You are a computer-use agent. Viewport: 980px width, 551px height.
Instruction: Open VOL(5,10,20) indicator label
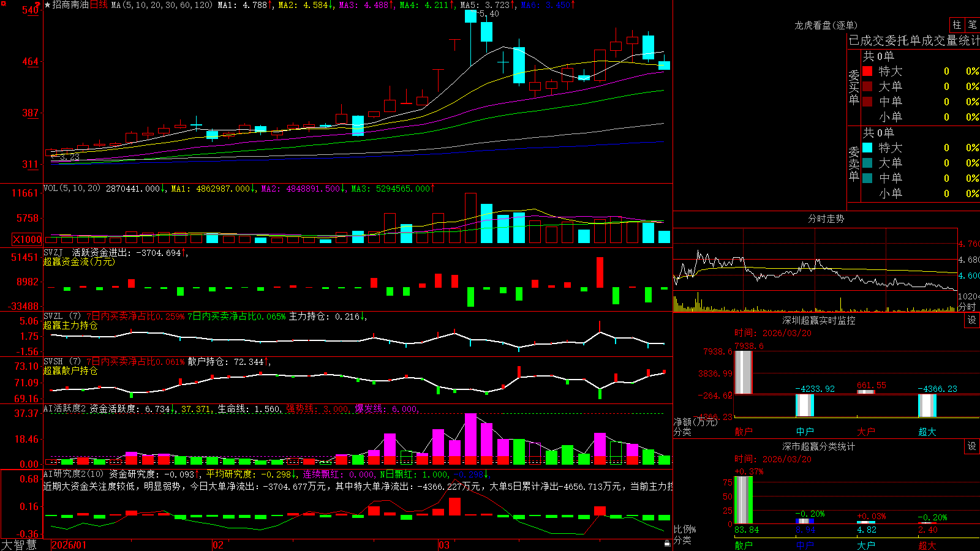[x=72, y=189]
